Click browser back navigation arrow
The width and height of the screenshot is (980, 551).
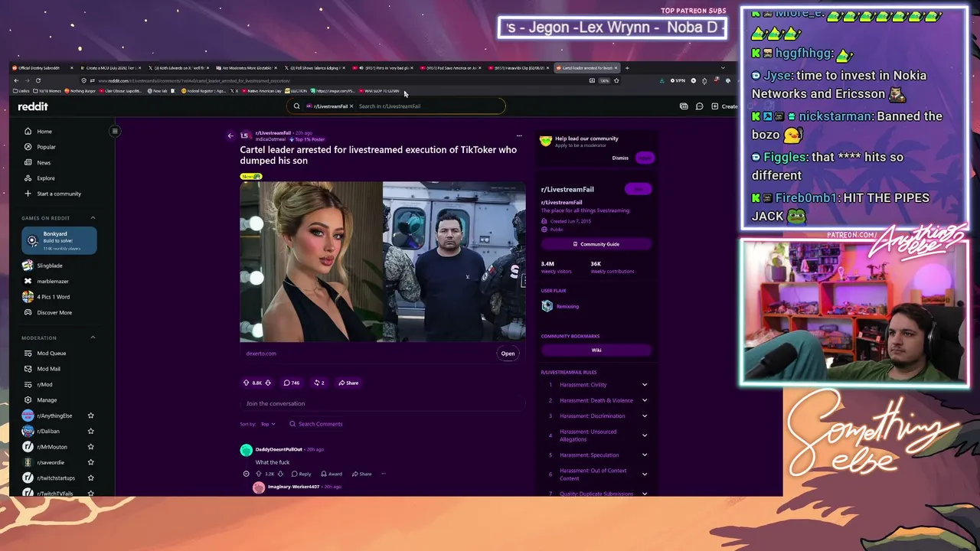(16, 80)
